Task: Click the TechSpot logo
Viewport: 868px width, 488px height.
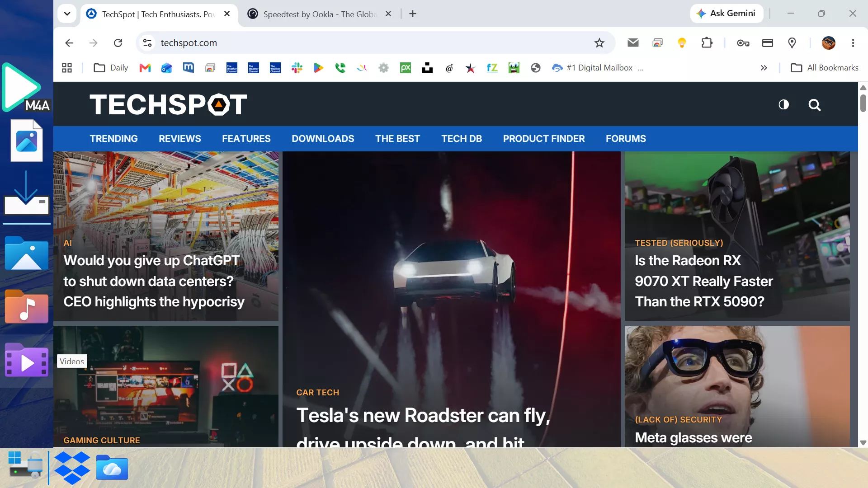Action: pyautogui.click(x=168, y=104)
